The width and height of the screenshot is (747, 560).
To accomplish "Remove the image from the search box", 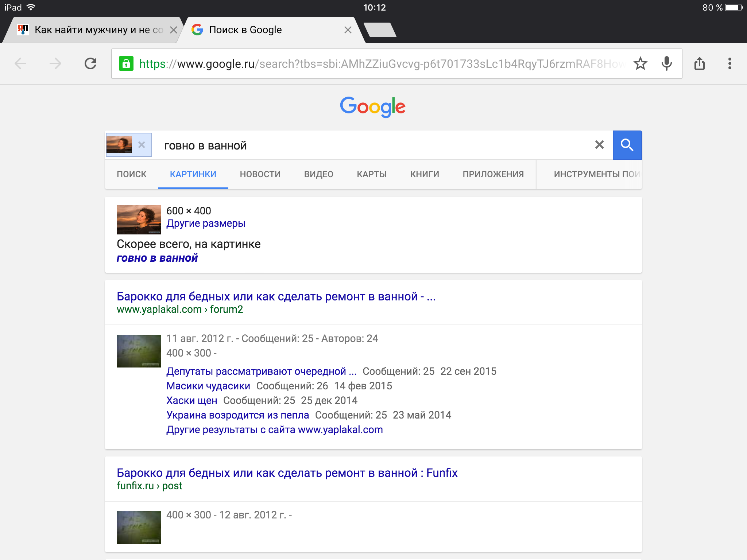I will tap(142, 145).
